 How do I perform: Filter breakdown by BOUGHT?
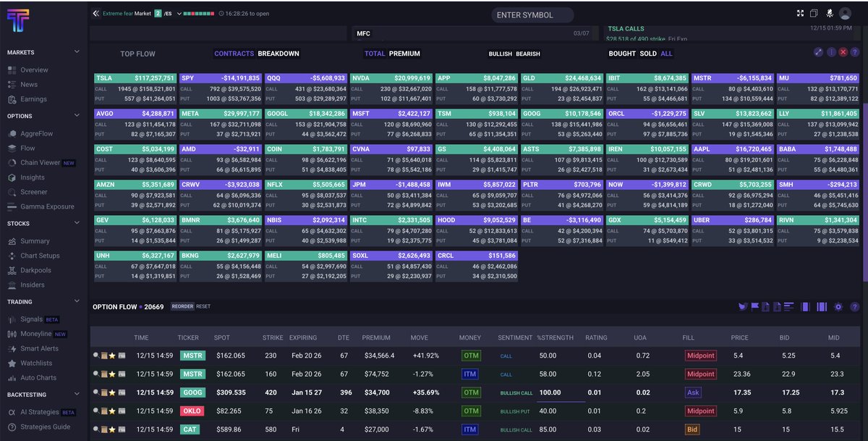pos(622,54)
